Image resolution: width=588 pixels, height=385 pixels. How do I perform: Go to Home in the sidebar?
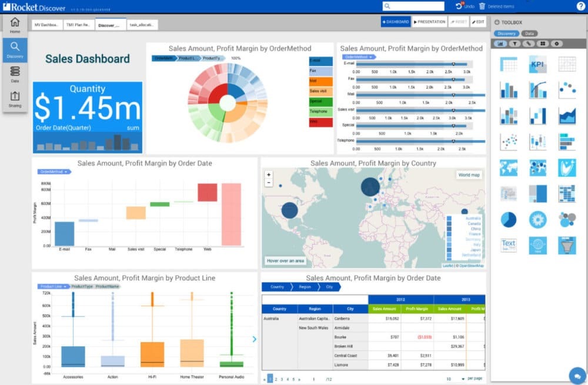point(15,25)
